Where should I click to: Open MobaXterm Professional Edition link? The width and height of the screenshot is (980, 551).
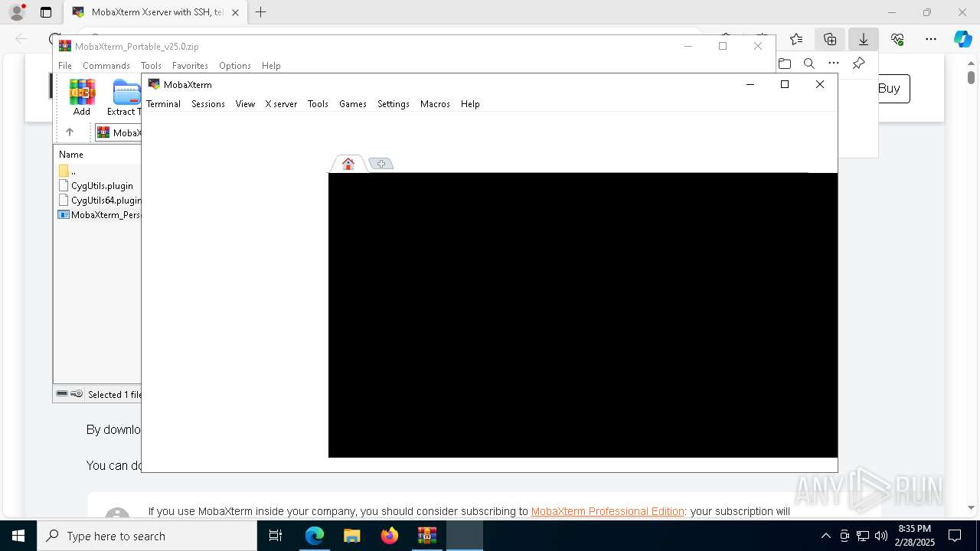[x=608, y=511]
